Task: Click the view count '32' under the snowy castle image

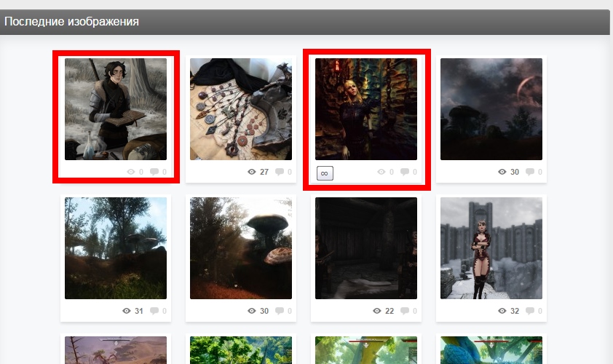Action: point(515,311)
